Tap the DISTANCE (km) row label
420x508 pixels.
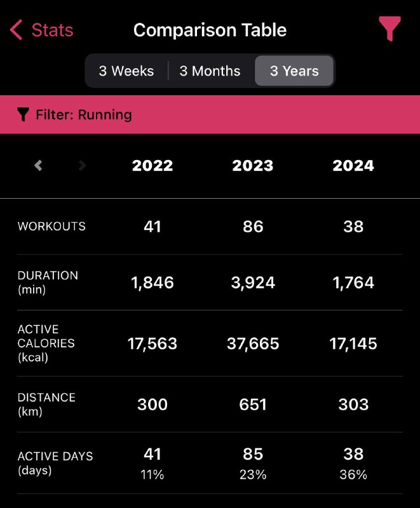pyautogui.click(x=46, y=404)
